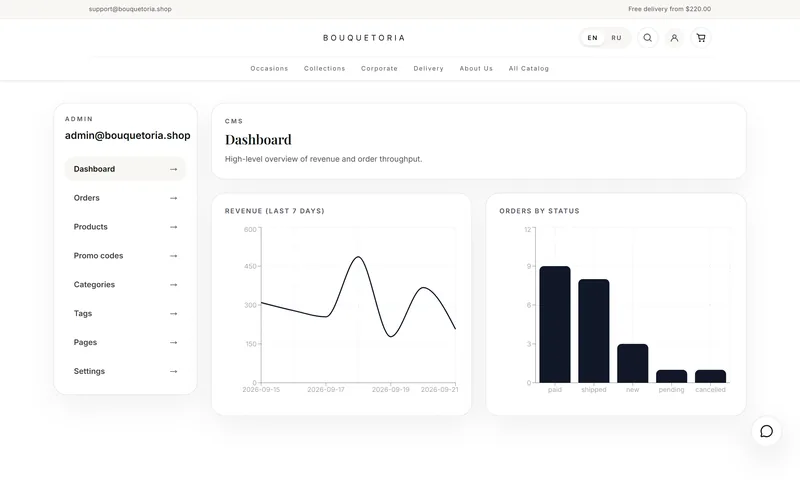Viewport: 800px width, 500px height.
Task: Select Dashboard in admin sidebar
Action: pyautogui.click(x=126, y=169)
